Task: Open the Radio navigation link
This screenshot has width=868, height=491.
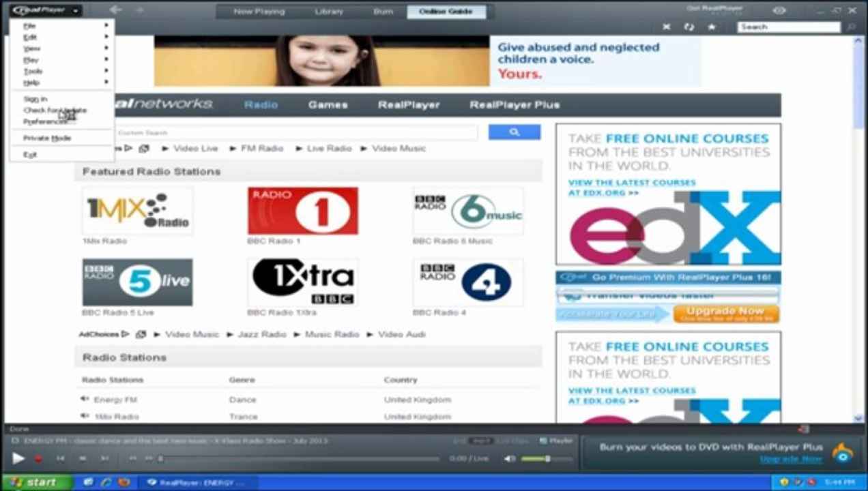Action: (x=261, y=105)
